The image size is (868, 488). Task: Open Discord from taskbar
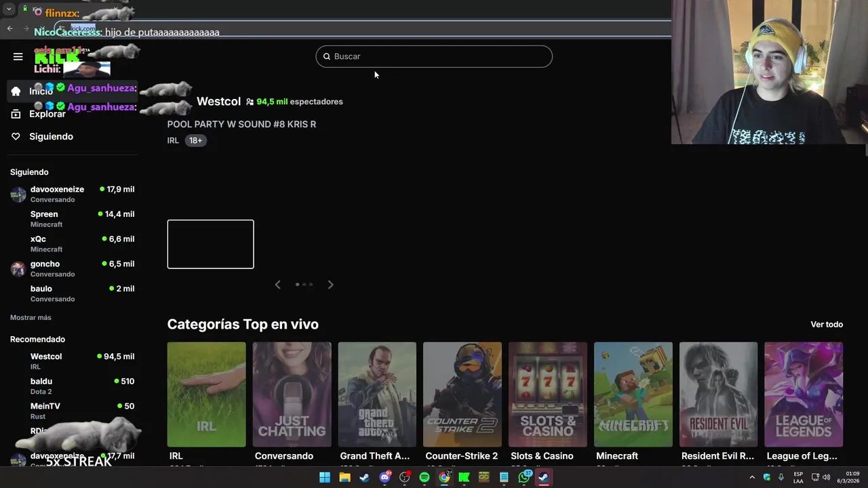pos(384,477)
